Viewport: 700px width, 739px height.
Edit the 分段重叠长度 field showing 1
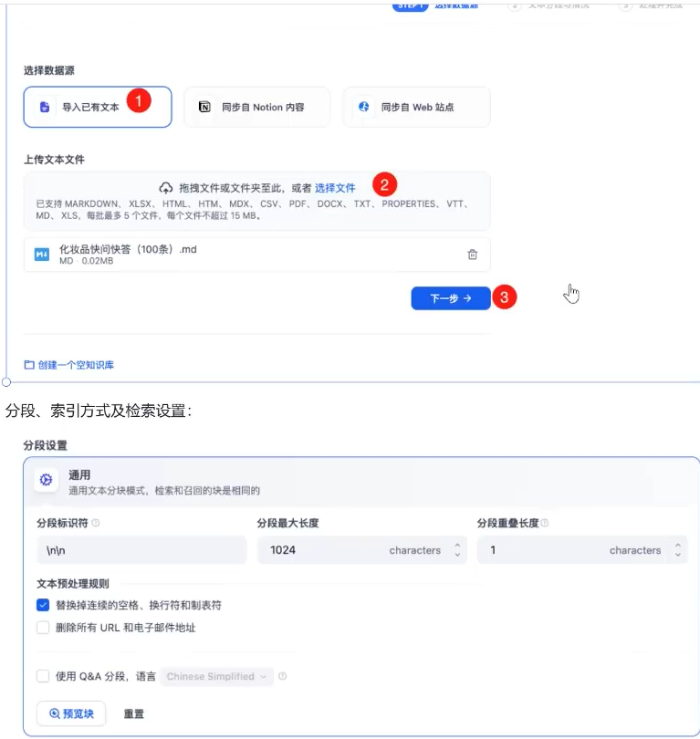point(582,550)
